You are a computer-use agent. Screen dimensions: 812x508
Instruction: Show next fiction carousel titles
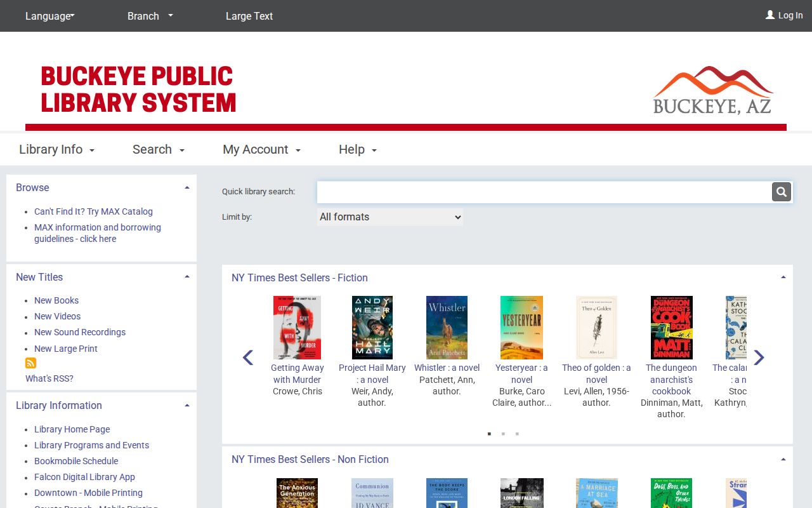[759, 358]
